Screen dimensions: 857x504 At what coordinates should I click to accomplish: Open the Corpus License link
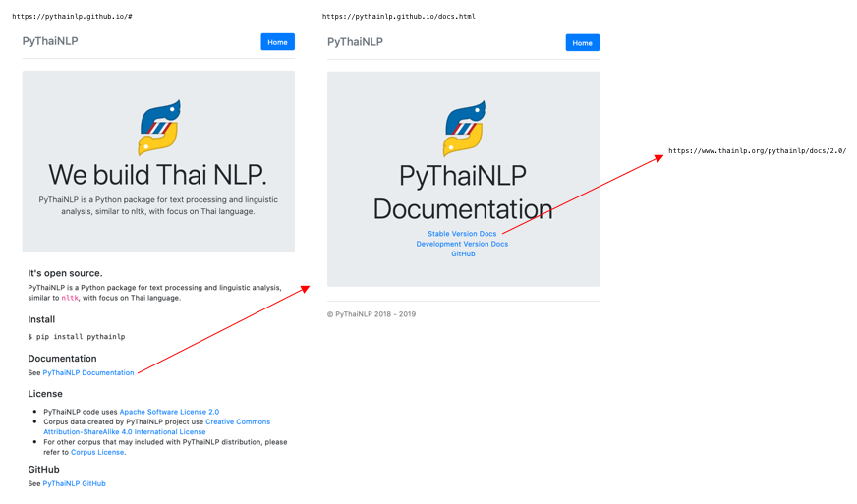[x=97, y=452]
